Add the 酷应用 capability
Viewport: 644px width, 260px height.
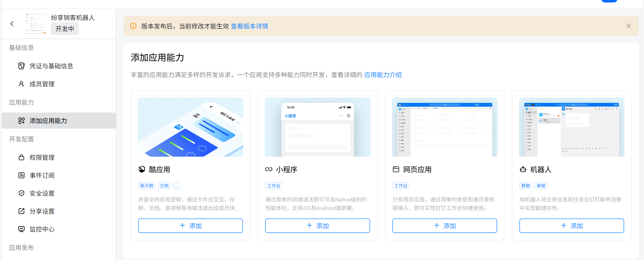click(190, 226)
